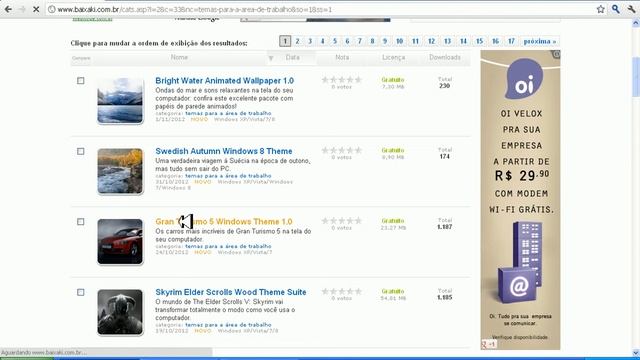
Task: Go to results page 2
Action: (297, 41)
